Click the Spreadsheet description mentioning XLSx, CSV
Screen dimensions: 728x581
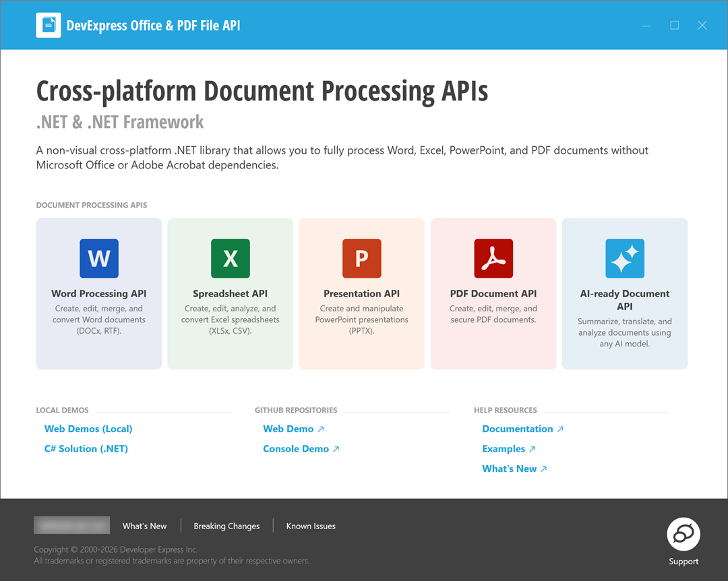coord(231,319)
